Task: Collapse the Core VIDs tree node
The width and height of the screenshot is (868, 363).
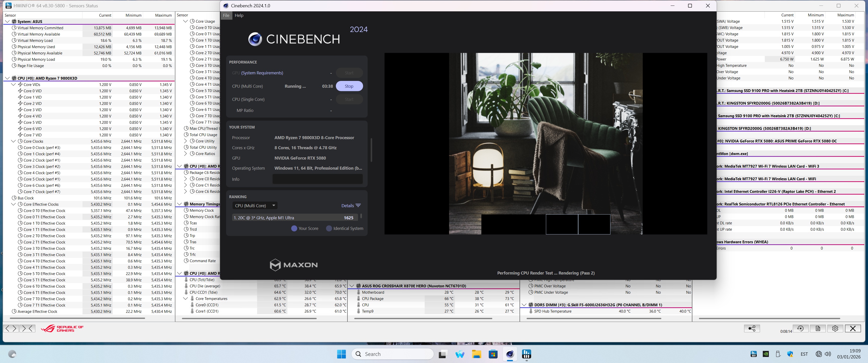Action: (x=13, y=84)
